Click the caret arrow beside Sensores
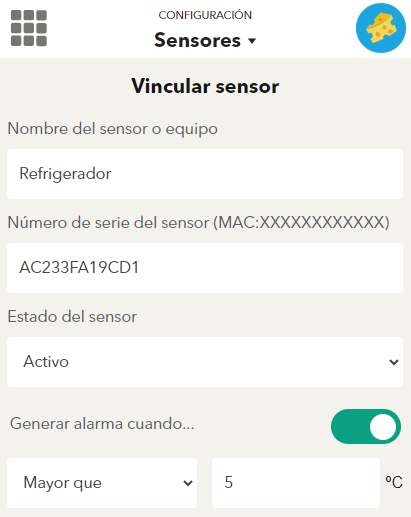Screen dimensions: 411x517 click(x=252, y=41)
